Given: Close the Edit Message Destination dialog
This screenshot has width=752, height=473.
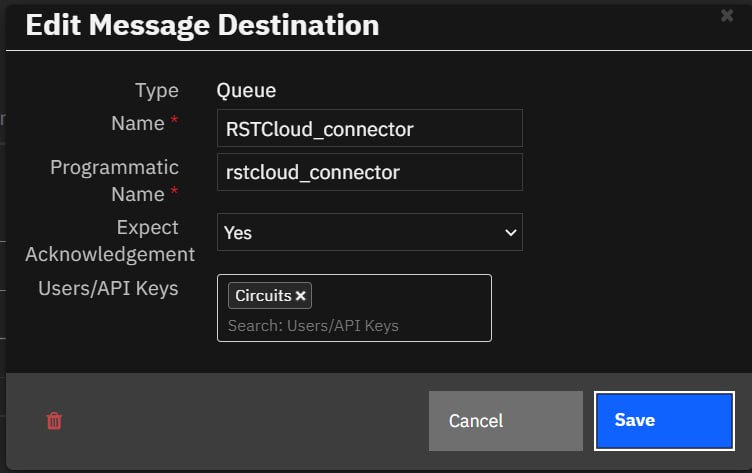Looking at the screenshot, I should click(727, 15).
